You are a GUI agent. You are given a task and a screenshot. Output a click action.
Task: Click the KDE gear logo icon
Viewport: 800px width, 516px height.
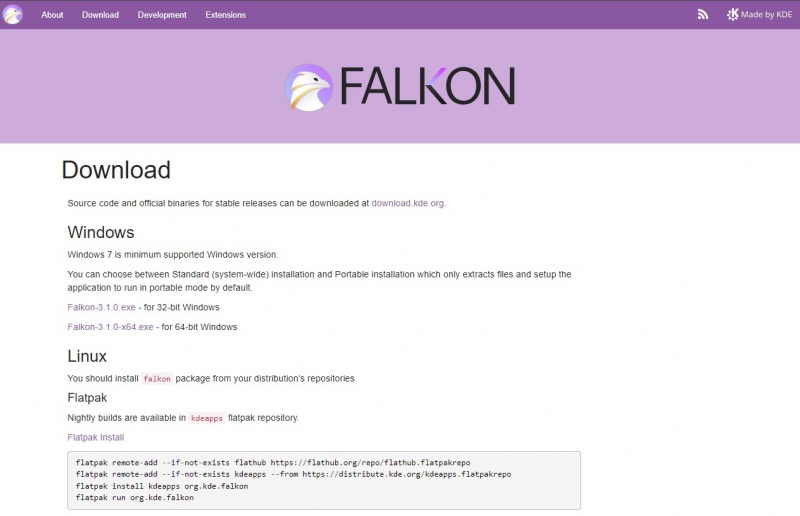coord(733,14)
